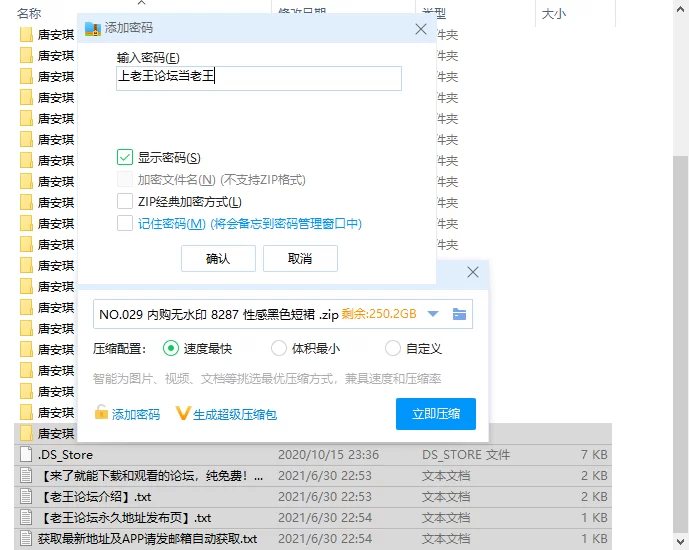Open the archive path dropdown arrow
Screen dimensions: 689x550
click(433, 314)
